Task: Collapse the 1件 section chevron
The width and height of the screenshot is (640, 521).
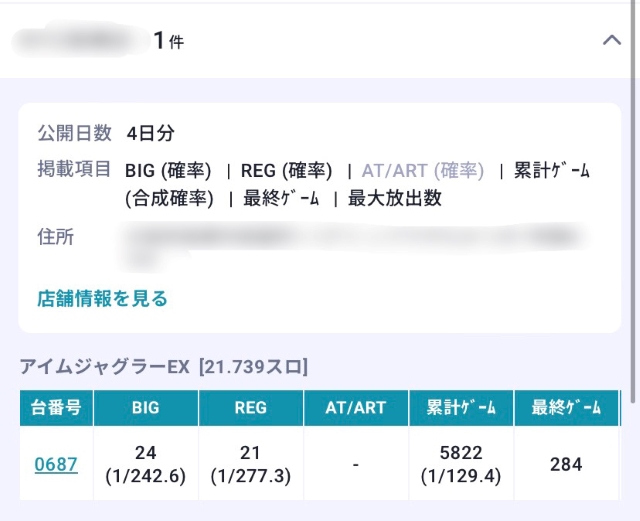Action: (612, 41)
